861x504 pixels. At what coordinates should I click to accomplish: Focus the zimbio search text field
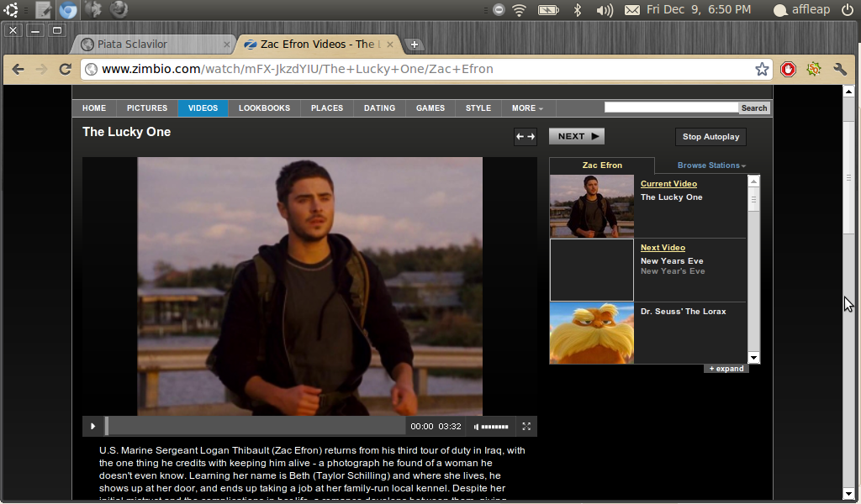pyautogui.click(x=672, y=108)
